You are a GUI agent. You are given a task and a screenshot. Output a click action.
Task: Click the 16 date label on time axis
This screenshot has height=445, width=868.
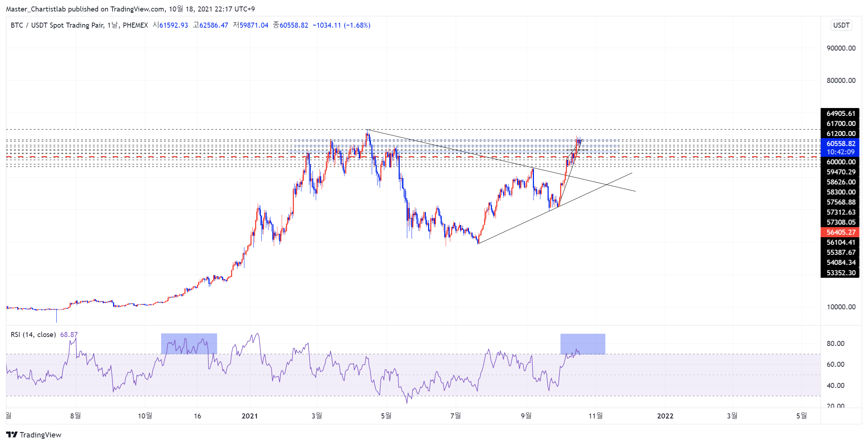197,416
